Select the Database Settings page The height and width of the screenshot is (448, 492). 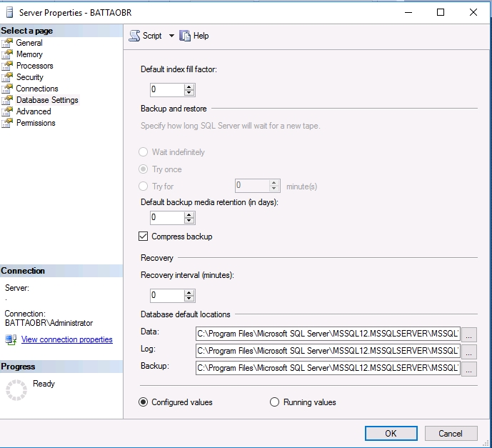click(47, 100)
